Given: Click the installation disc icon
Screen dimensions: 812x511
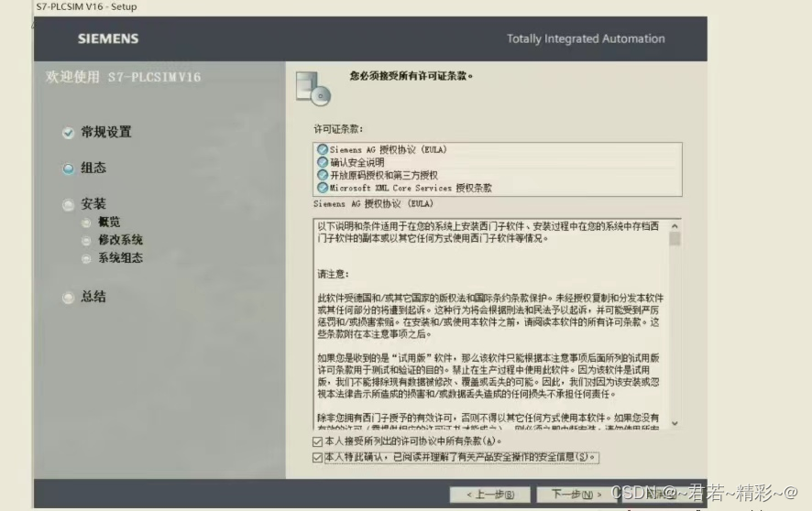Looking at the screenshot, I should (x=313, y=89).
